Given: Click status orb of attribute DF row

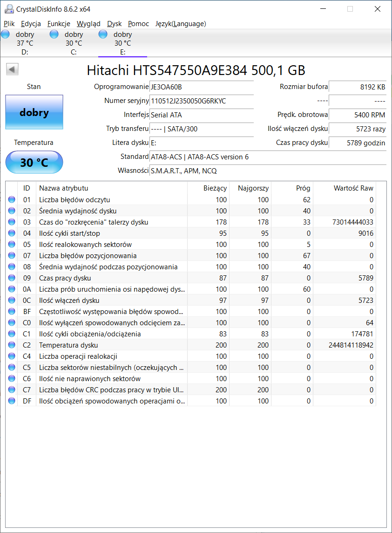Looking at the screenshot, I should 12,401.
